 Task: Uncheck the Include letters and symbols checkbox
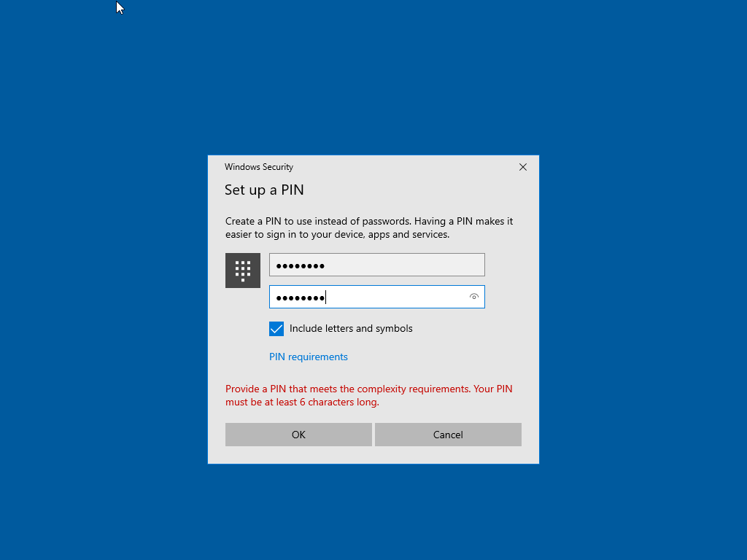coord(276,329)
